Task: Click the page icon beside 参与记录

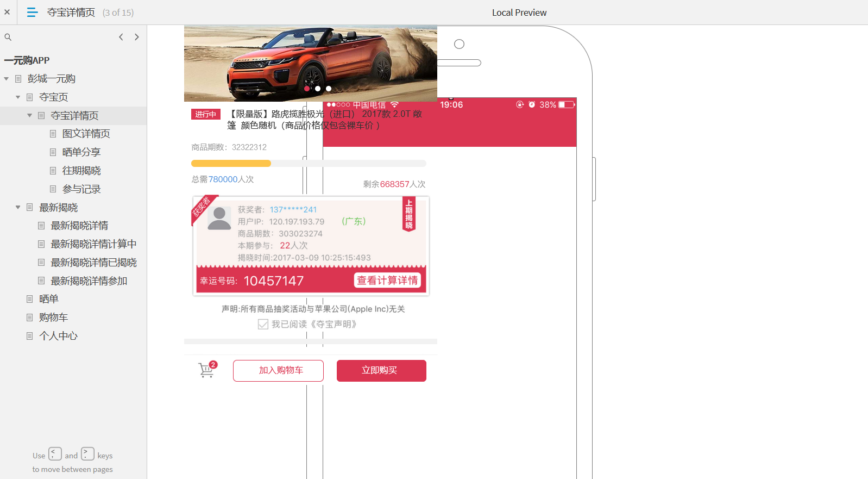Action: tap(53, 189)
